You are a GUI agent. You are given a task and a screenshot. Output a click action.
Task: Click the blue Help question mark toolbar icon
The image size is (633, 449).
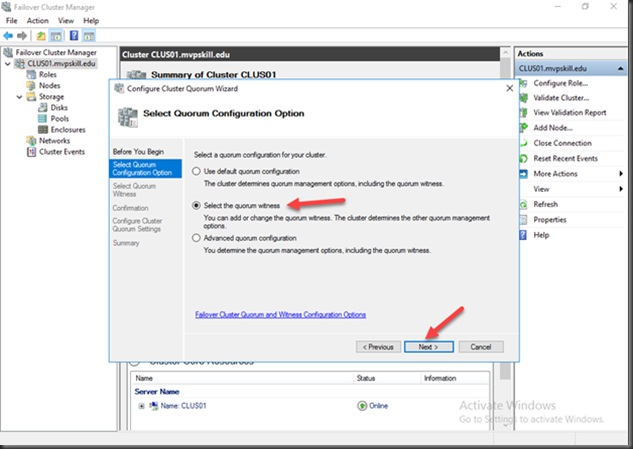coord(74,36)
